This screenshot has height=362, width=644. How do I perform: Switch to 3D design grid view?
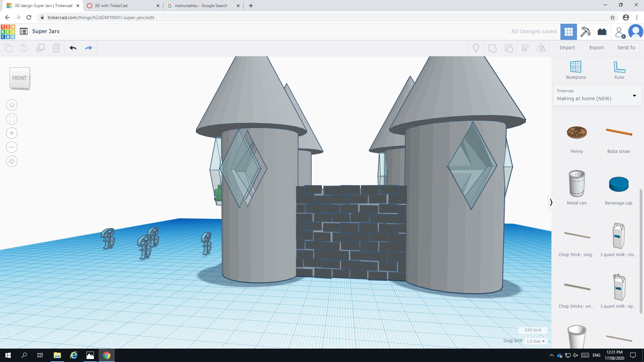click(x=569, y=32)
